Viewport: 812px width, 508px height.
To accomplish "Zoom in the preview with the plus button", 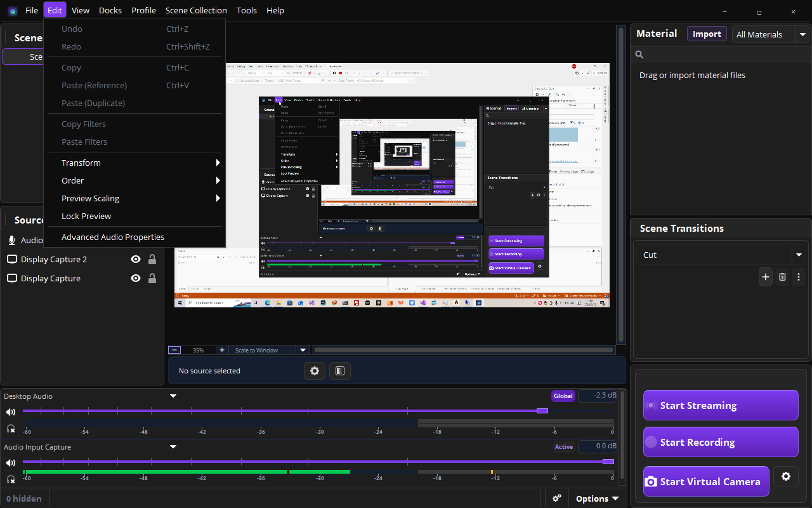I will (221, 350).
